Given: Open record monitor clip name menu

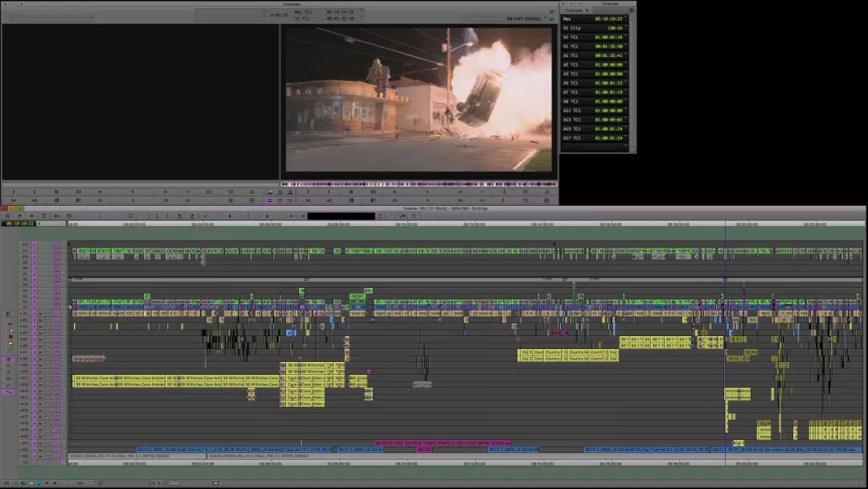Looking at the screenshot, I should point(524,18).
